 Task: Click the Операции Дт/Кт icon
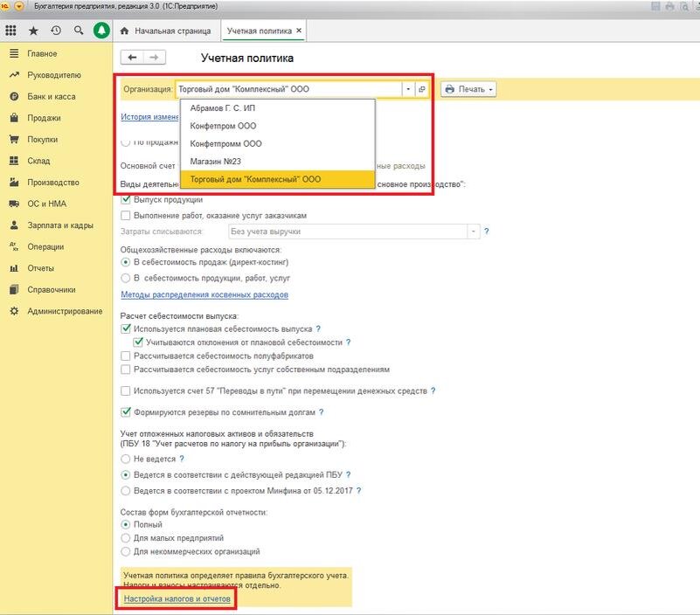(x=14, y=246)
